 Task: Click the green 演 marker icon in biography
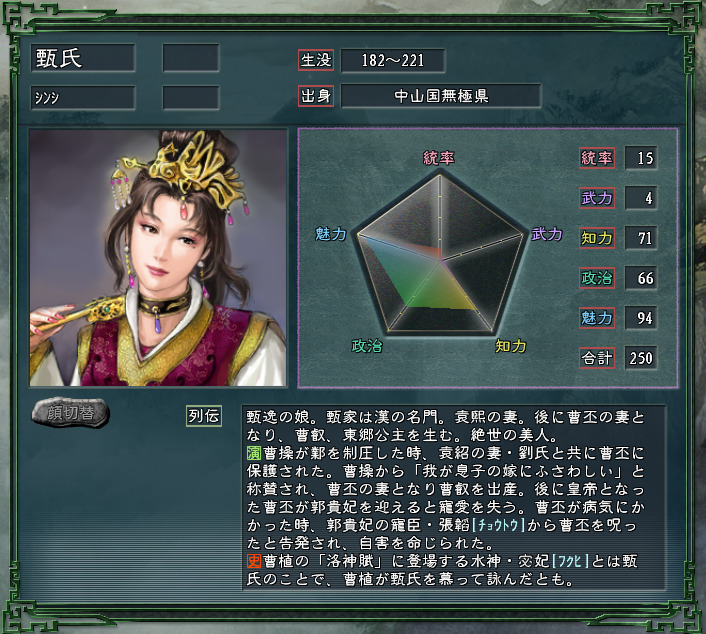coord(254,453)
